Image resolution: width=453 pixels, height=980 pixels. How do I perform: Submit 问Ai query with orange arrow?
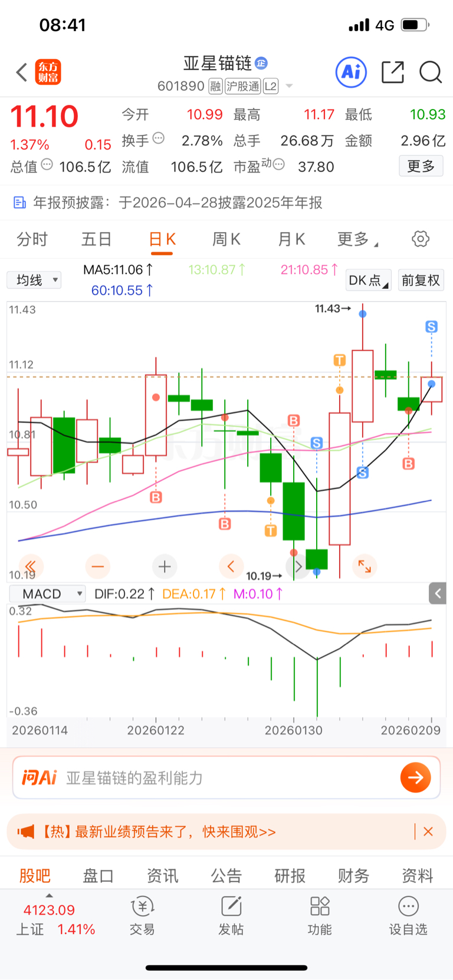(x=415, y=777)
